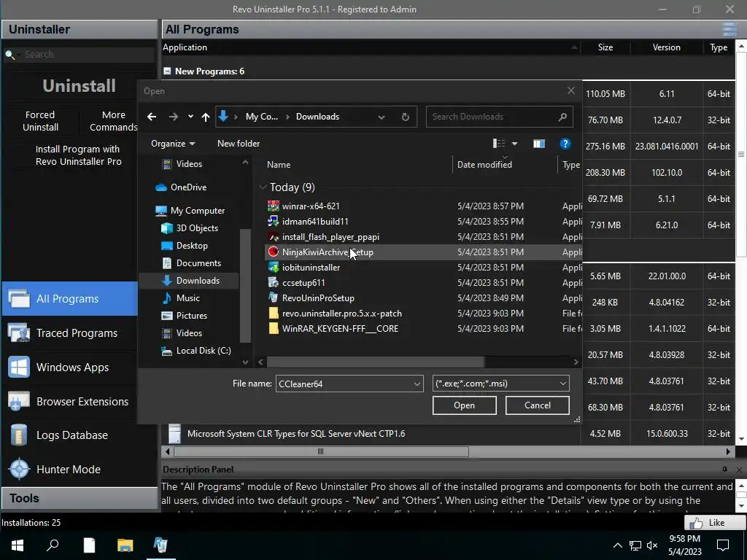Click the navigation tree vertical scrollbar

tap(245, 286)
